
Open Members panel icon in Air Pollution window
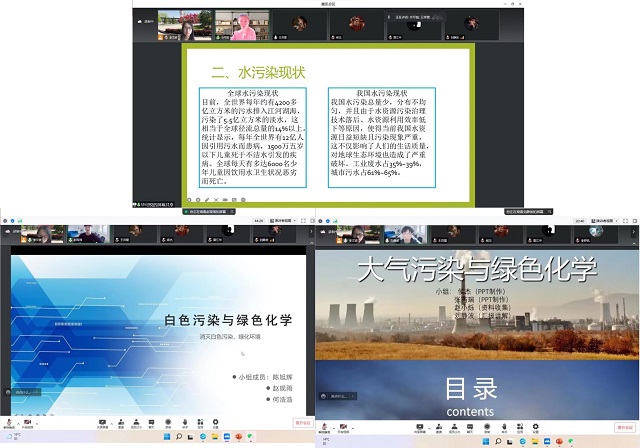pos(454,428)
